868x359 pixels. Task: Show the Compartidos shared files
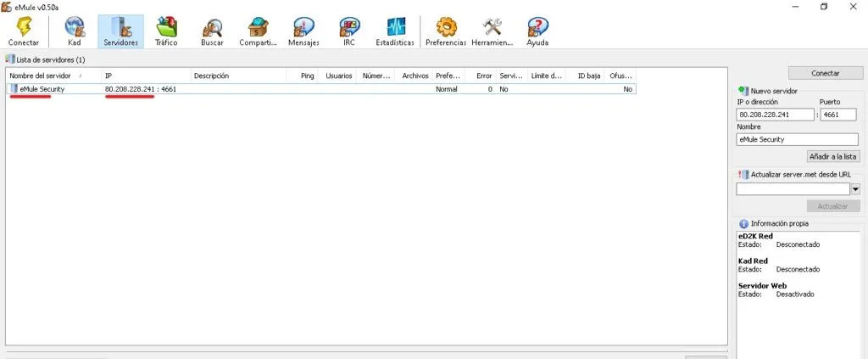[258, 31]
